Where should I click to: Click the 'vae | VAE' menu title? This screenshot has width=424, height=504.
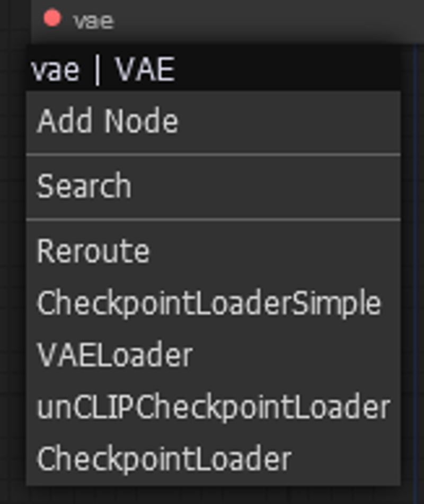[103, 70]
